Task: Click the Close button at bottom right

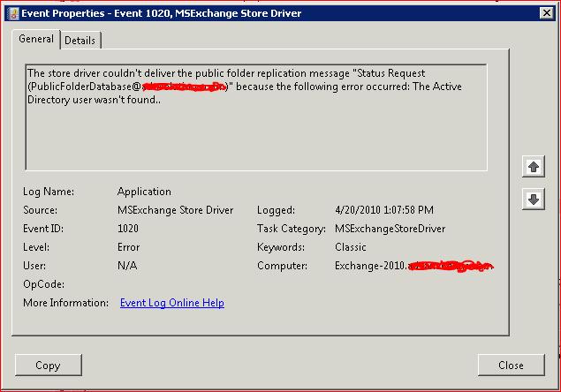Action: [x=511, y=365]
